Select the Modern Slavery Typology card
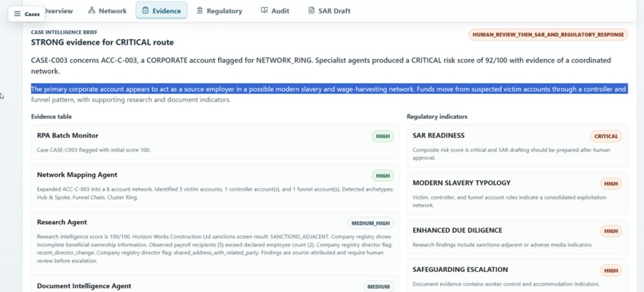Viewport: 644px width, 292px height. click(x=517, y=193)
